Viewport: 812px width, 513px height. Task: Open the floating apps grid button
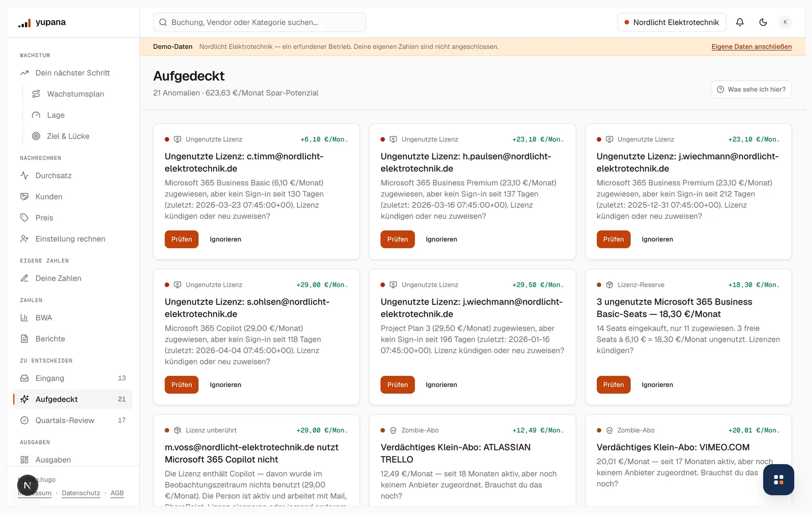pos(779,479)
